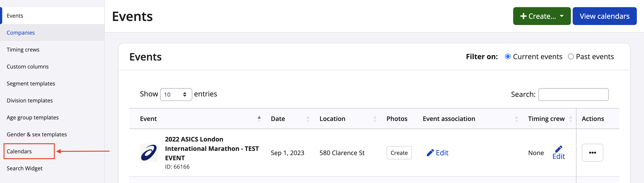Click into the Search input field

[x=573, y=94]
